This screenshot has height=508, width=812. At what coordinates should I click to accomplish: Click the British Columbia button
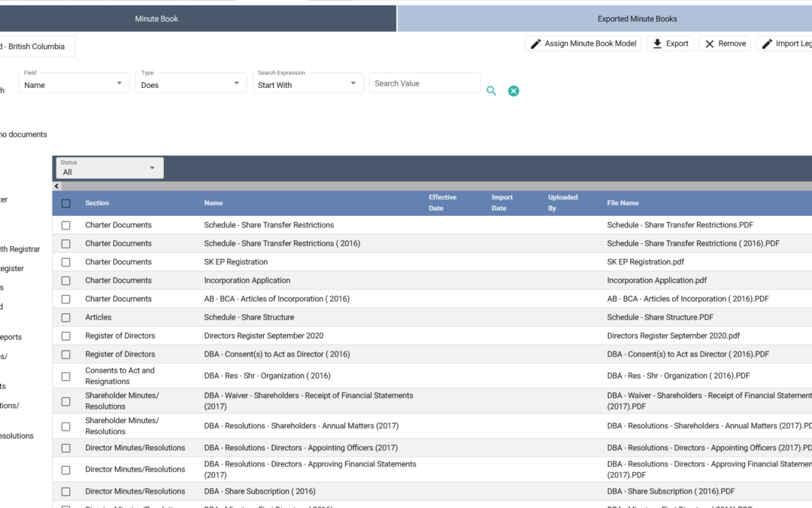[38, 47]
